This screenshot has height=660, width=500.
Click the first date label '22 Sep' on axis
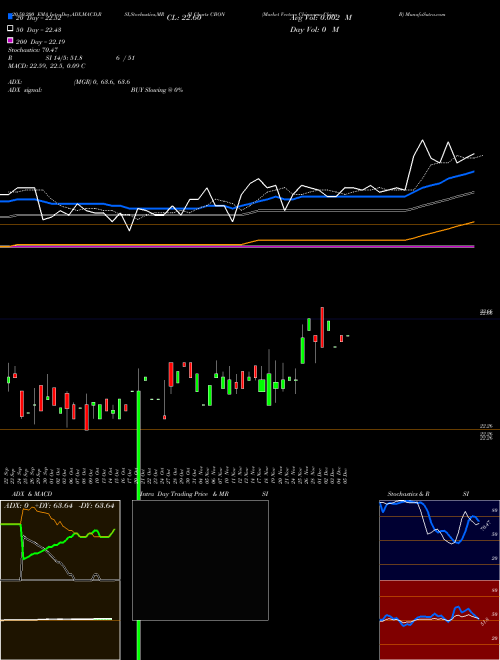pyautogui.click(x=7, y=475)
